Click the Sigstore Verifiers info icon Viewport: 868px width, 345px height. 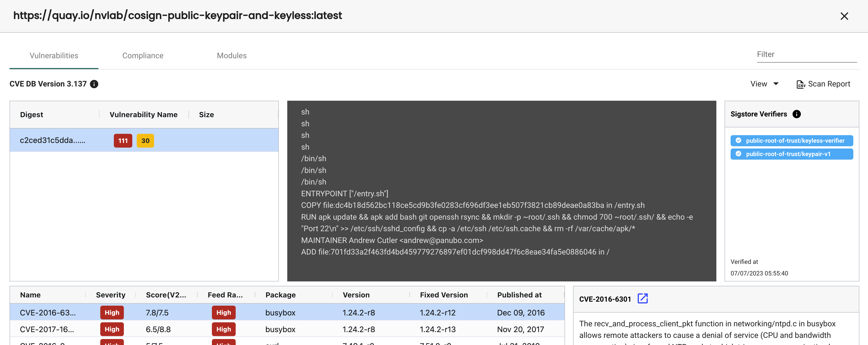coord(797,114)
